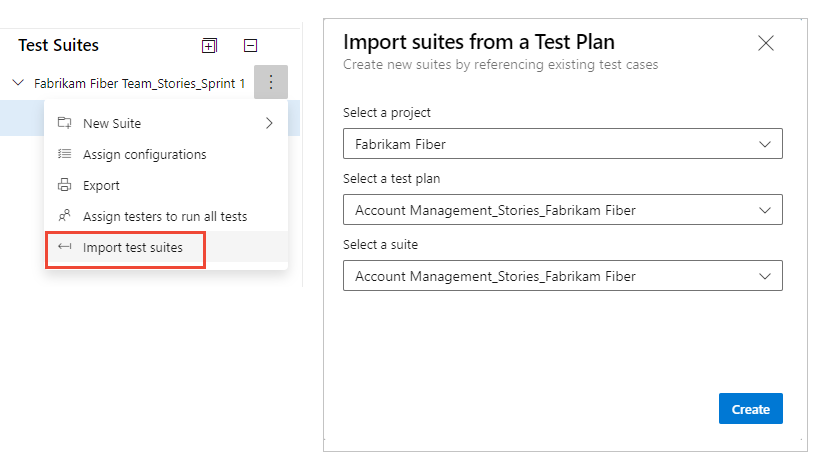Screen dimensions: 820x472
Task: Select the Import test suites menu entry
Action: click(x=132, y=247)
